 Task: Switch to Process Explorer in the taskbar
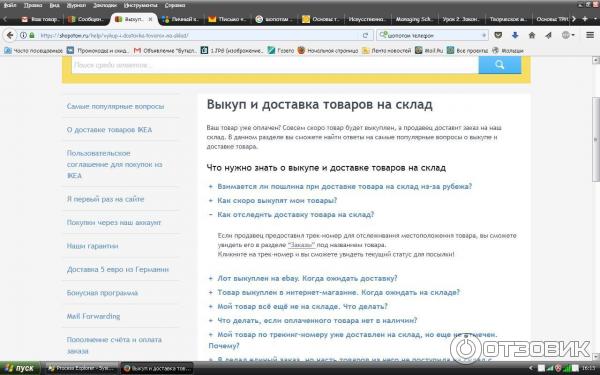click(x=81, y=368)
